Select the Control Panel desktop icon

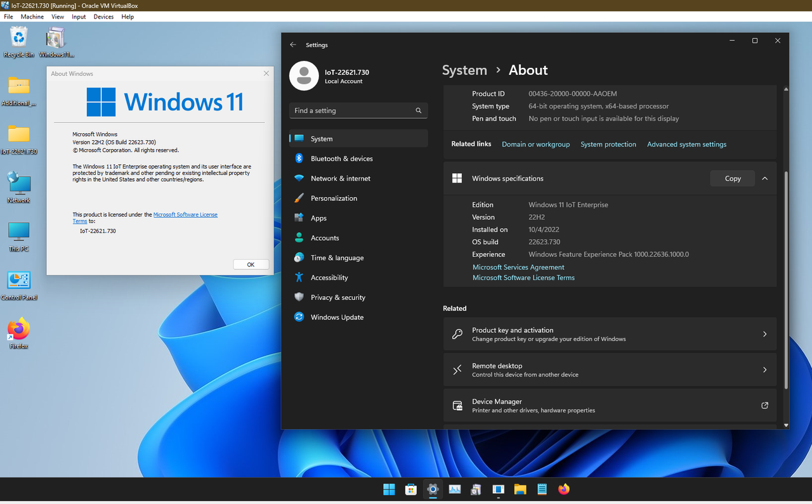(19, 286)
